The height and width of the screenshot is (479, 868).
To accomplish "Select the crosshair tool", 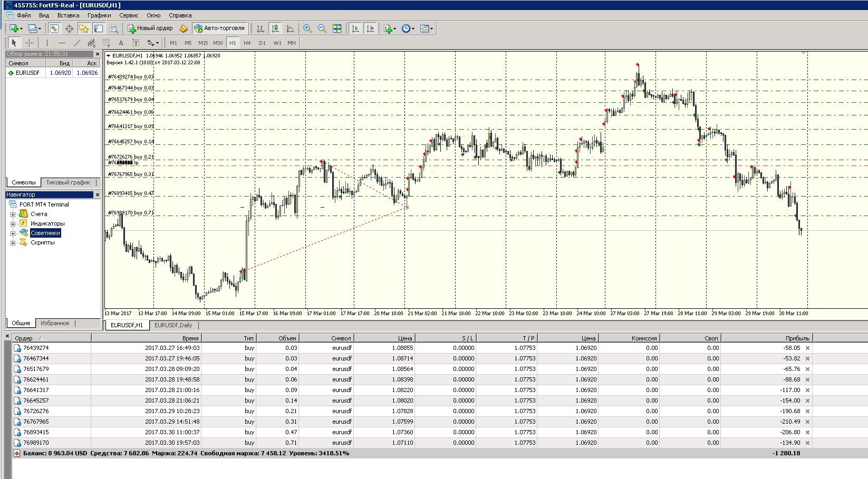I will tap(30, 43).
